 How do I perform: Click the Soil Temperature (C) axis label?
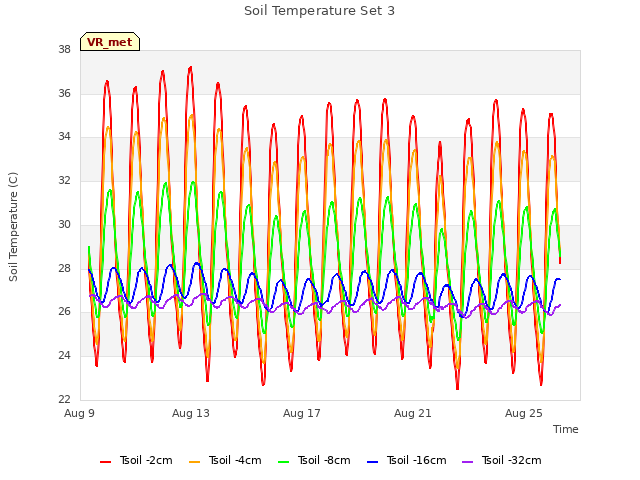coord(13,227)
